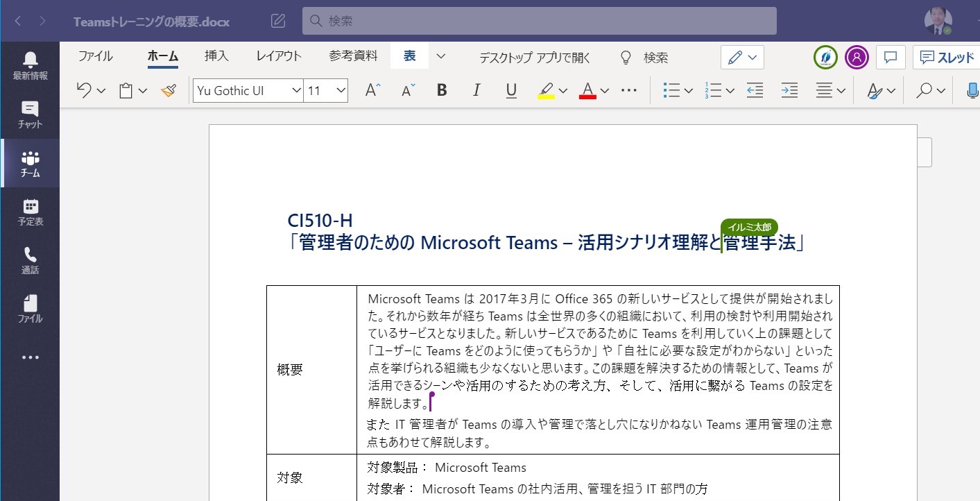Expand the bullet list style dropdown
The width and height of the screenshot is (980, 501).
tap(689, 91)
